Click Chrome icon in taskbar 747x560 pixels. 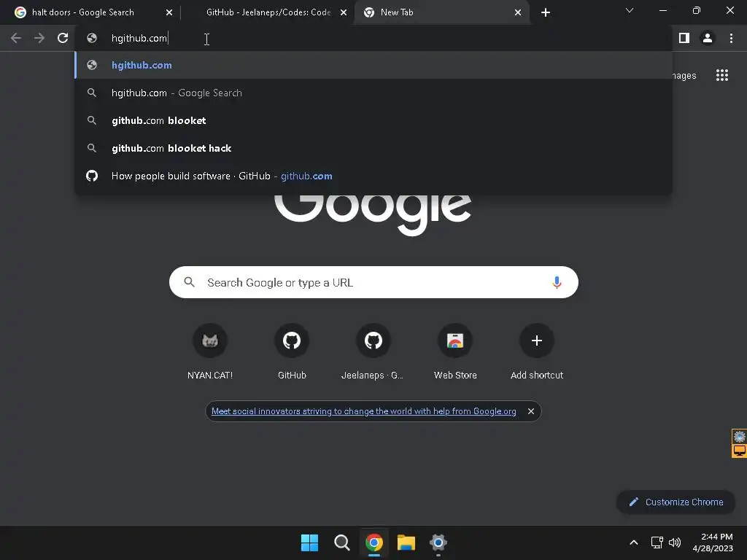[x=374, y=542]
